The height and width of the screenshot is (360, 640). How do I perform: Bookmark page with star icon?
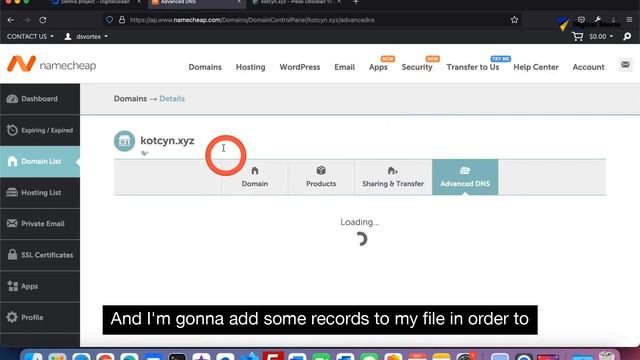(x=514, y=20)
